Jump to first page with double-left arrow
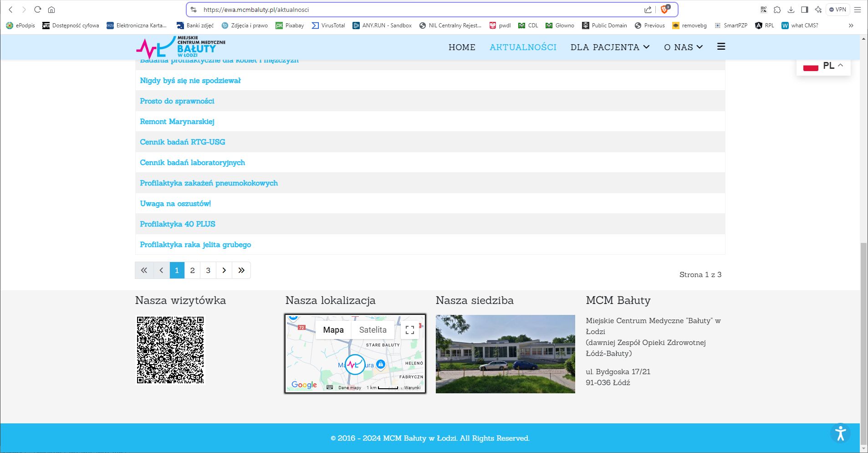The width and height of the screenshot is (868, 453). pyautogui.click(x=144, y=270)
